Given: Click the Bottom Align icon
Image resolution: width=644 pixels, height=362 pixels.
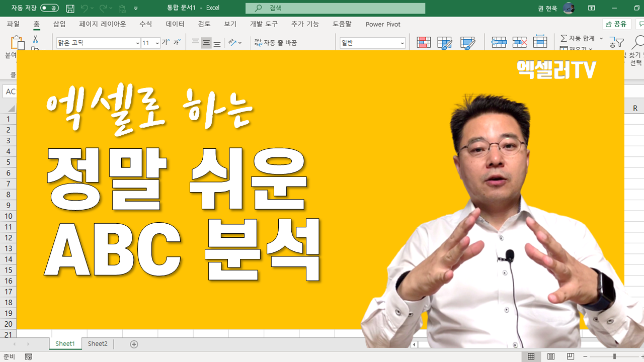Looking at the screenshot, I should pyautogui.click(x=217, y=43).
